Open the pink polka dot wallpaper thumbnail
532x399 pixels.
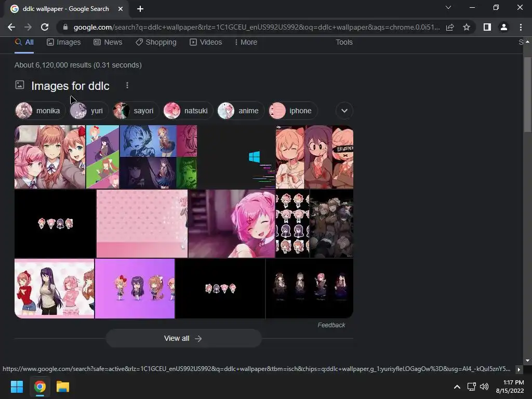142,223
